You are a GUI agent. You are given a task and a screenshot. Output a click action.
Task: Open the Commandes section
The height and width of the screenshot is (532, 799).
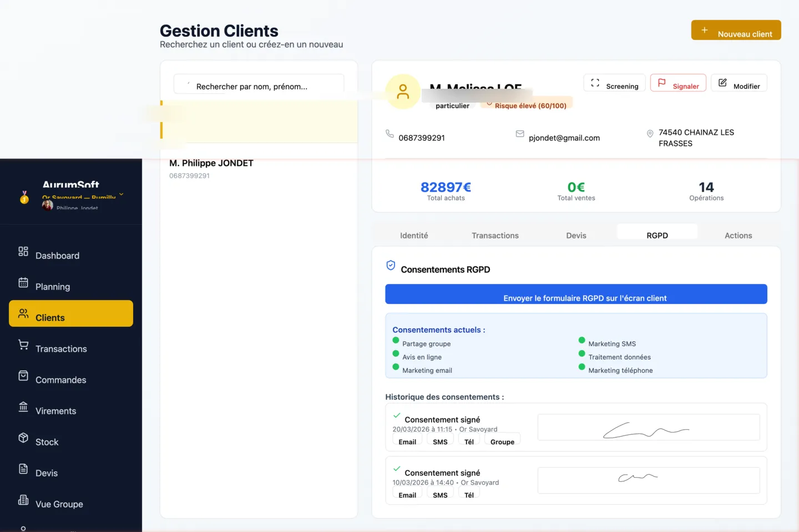tap(71, 379)
